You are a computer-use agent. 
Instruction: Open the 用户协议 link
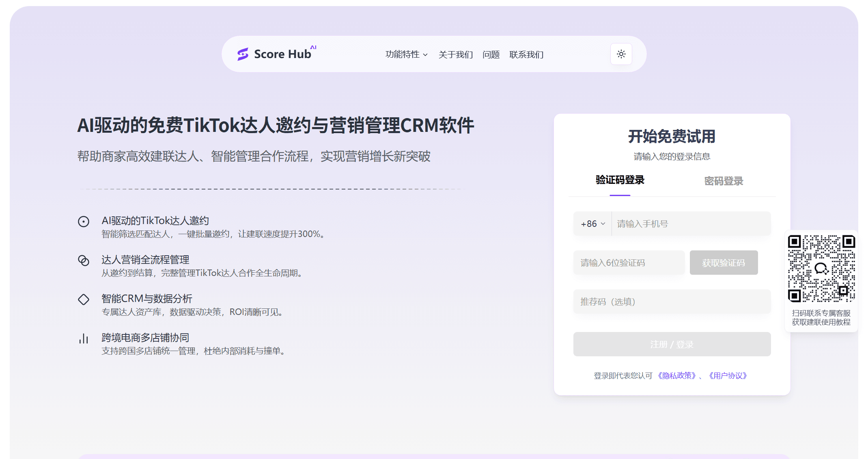pyautogui.click(x=728, y=376)
